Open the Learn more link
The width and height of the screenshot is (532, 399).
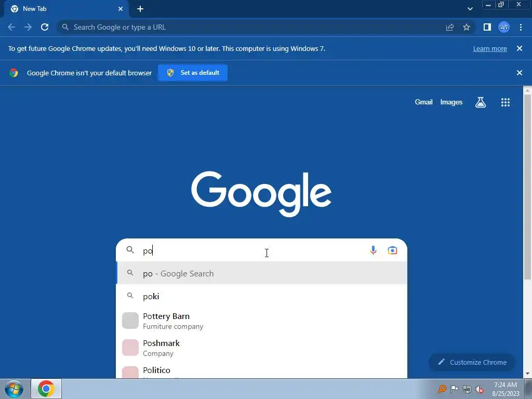(490, 48)
